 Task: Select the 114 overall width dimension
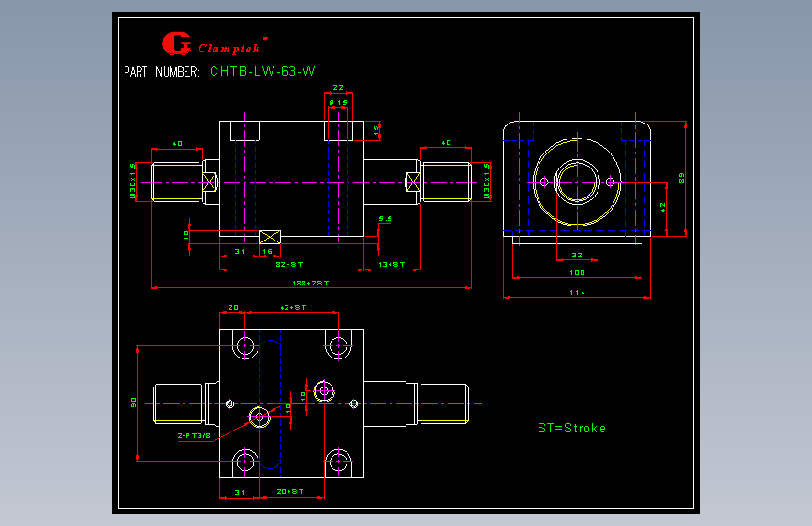tap(577, 292)
